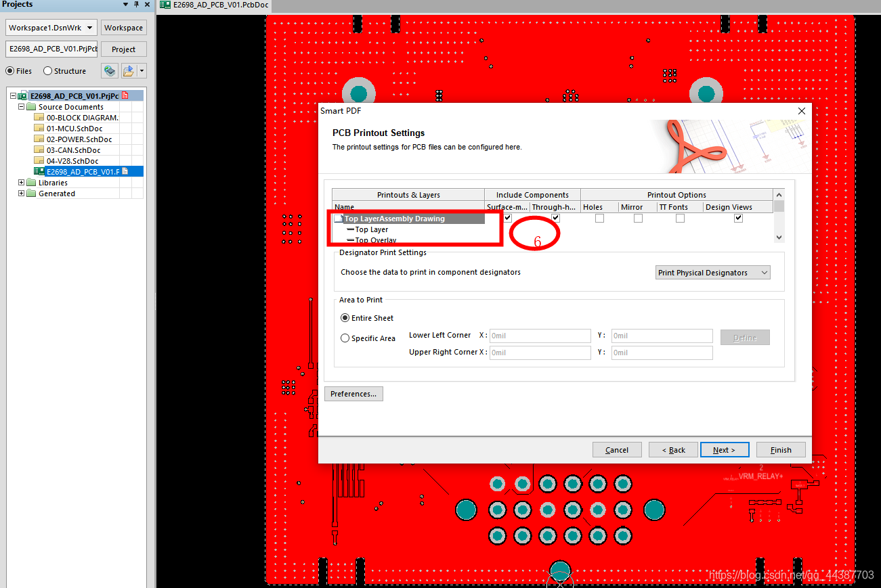Click the Finish button

781,450
